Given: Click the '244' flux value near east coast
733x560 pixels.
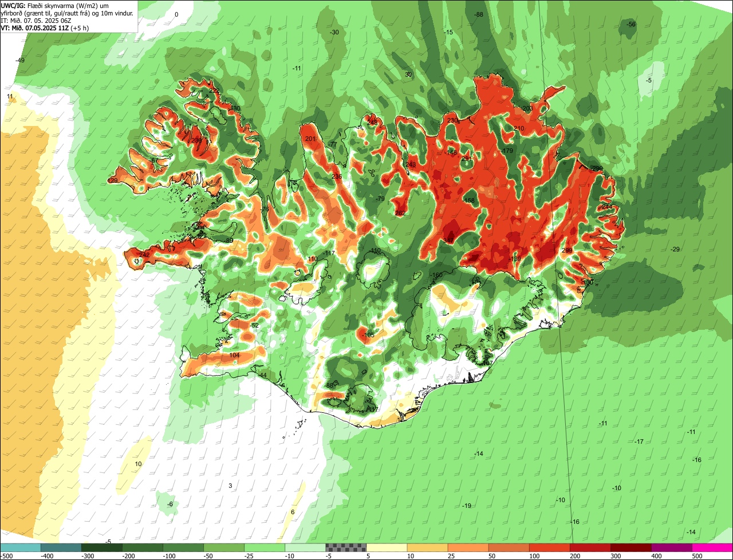Looking at the screenshot, I should click(x=607, y=207).
